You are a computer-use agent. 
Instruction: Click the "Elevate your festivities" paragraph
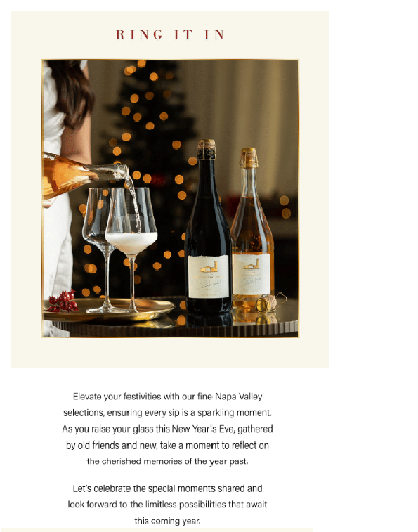(167, 429)
